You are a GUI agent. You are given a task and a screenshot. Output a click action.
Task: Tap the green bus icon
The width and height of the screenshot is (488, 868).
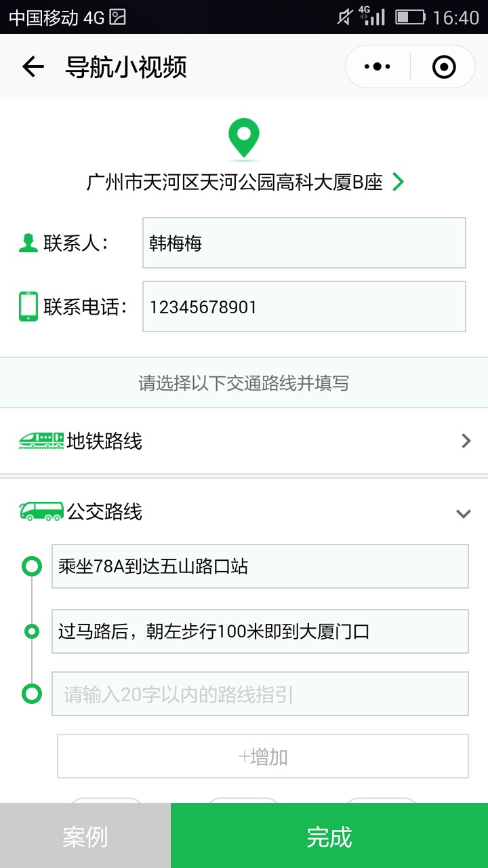tap(41, 511)
